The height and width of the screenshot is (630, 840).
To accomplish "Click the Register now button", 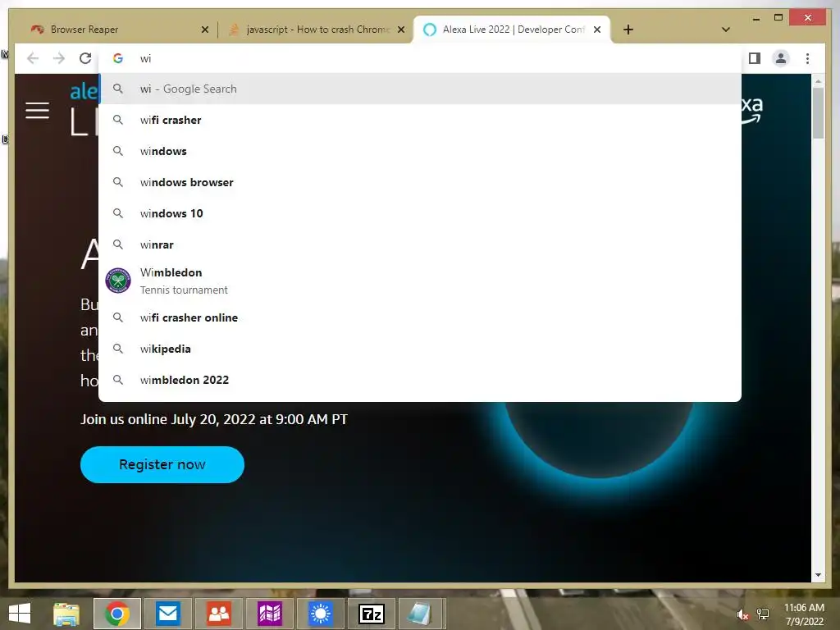I will point(162,464).
